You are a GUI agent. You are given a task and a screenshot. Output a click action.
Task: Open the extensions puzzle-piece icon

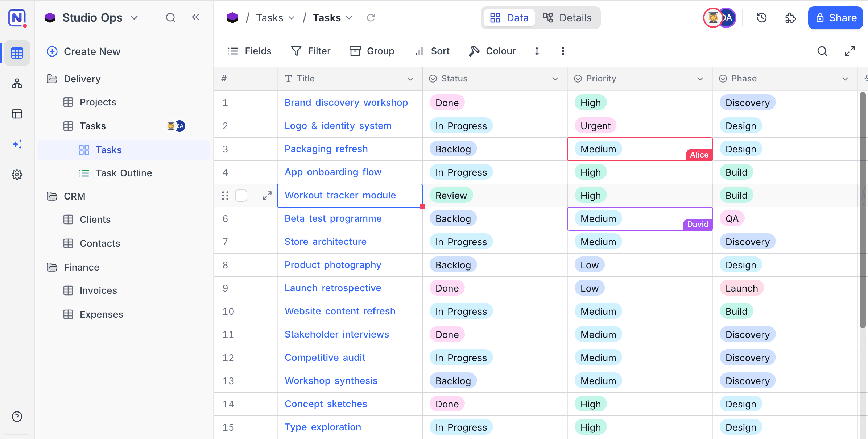click(x=790, y=18)
